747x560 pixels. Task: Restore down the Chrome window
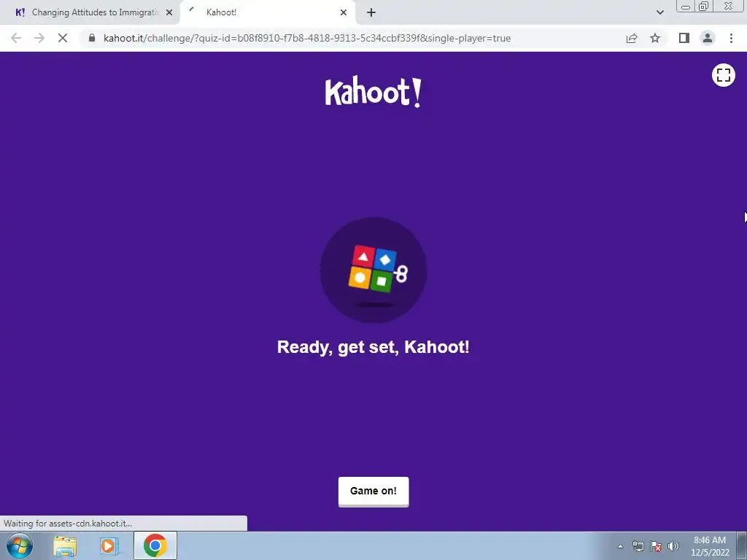(703, 7)
